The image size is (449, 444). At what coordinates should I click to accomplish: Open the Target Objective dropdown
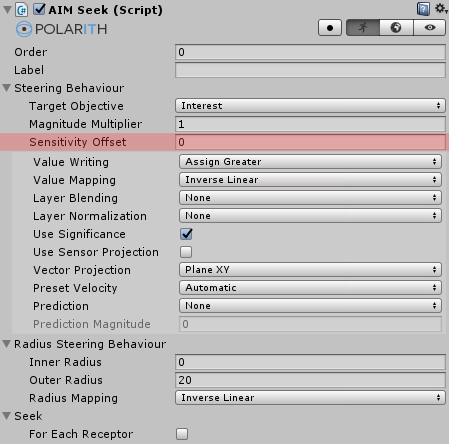310,106
